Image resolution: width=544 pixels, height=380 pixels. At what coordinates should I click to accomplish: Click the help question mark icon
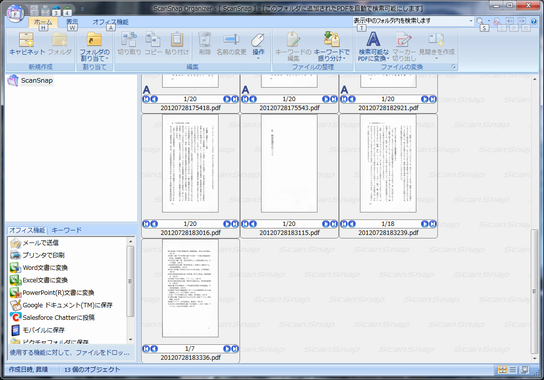click(x=534, y=21)
